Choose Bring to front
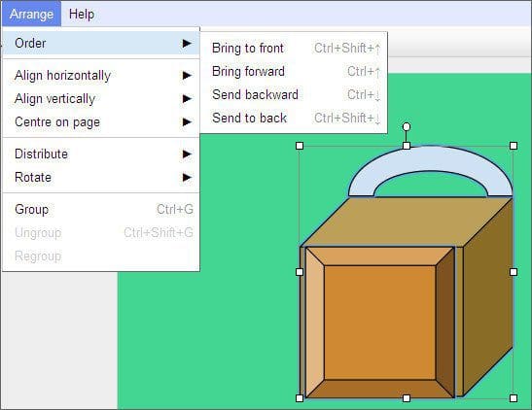532x410 pixels. pyautogui.click(x=294, y=49)
